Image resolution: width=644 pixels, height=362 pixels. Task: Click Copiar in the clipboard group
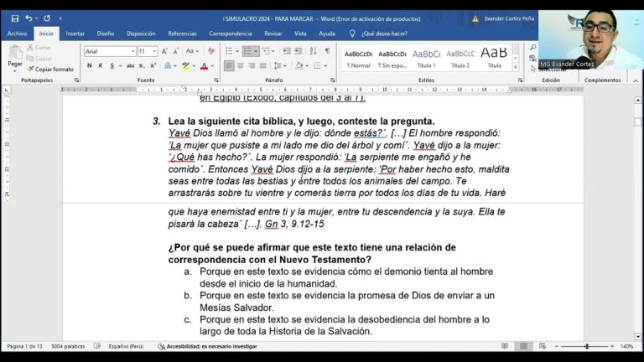[39, 59]
